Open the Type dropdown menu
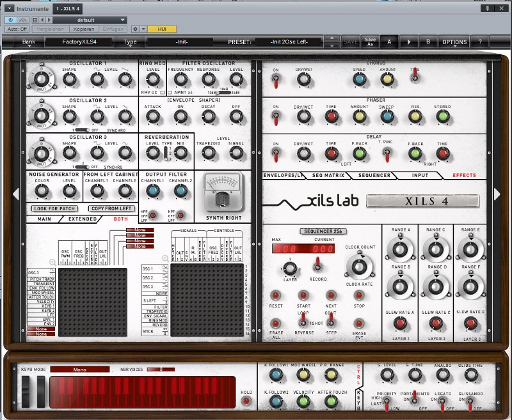Screen dimensions: 512x420 130,42
